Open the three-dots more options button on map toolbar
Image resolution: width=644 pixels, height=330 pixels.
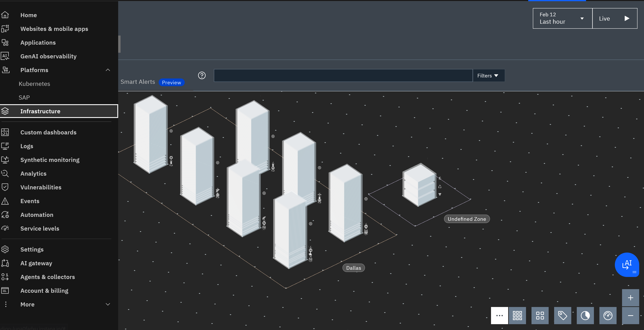coord(499,315)
